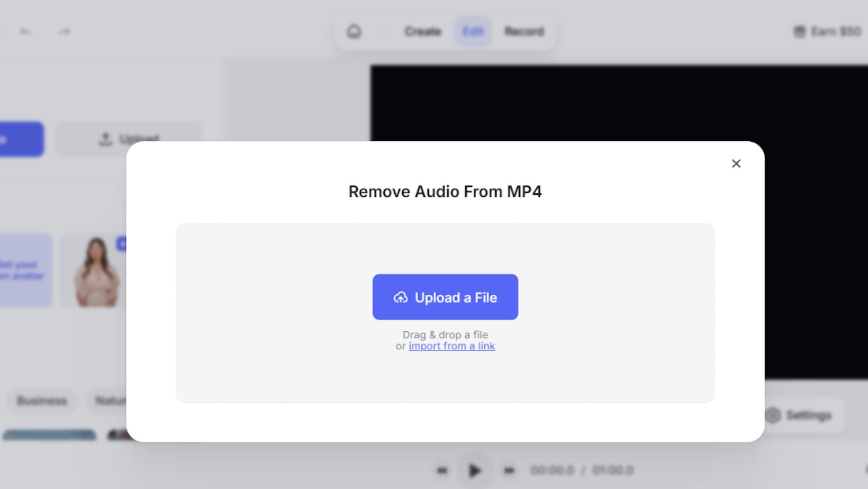Viewport: 868px width, 489px height.
Task: Click the skip forward playback icon
Action: [509, 470]
